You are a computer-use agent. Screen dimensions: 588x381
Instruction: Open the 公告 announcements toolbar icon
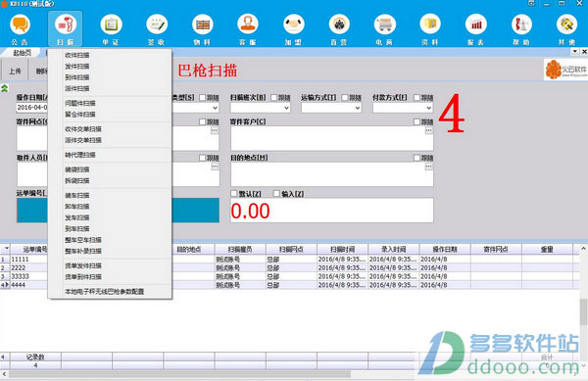pyautogui.click(x=20, y=28)
